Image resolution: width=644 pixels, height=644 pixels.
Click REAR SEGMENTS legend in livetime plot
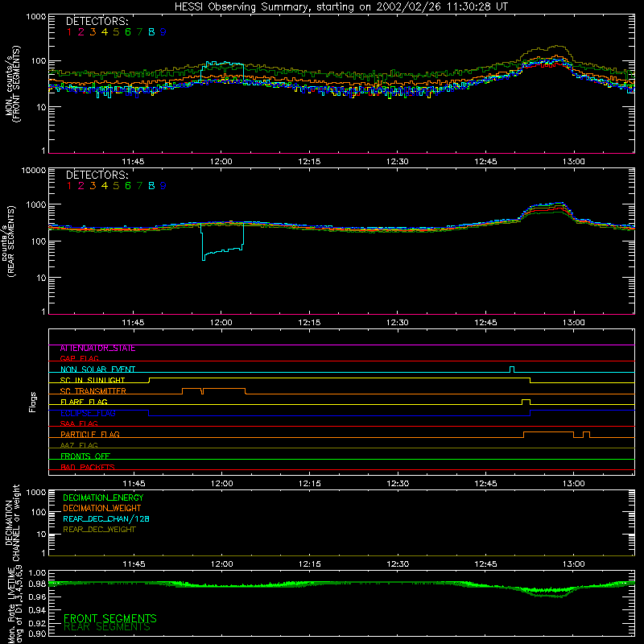(x=107, y=627)
